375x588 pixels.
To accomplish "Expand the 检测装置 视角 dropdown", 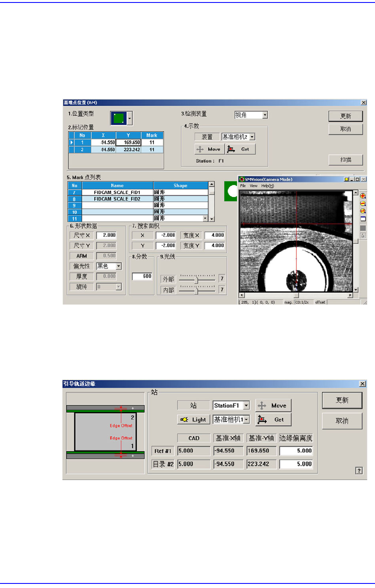I will click(265, 115).
